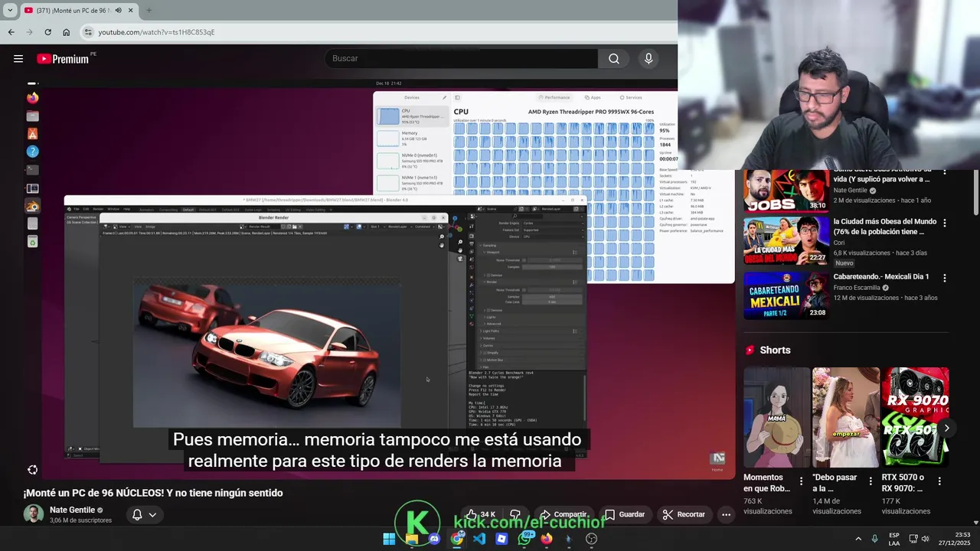The image size is (980, 551).
Task: Open Visual Studio Code from taskbar
Action: pos(479,539)
